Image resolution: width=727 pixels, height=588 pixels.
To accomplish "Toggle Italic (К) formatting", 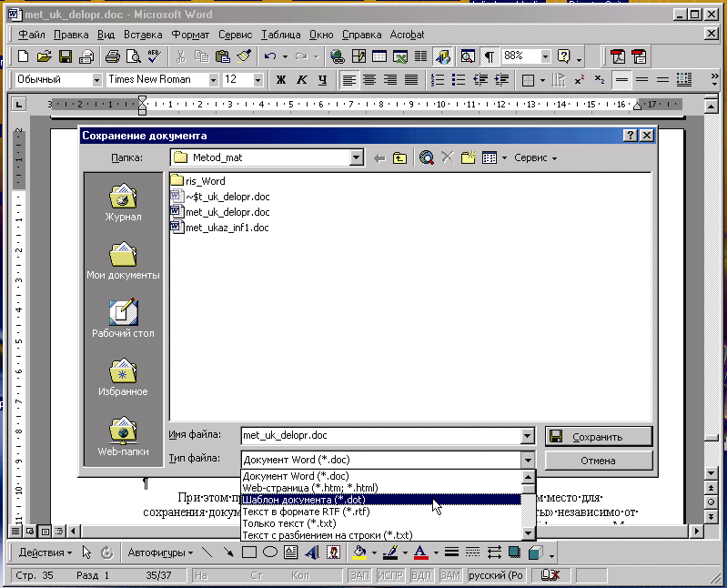I will pos(302,80).
